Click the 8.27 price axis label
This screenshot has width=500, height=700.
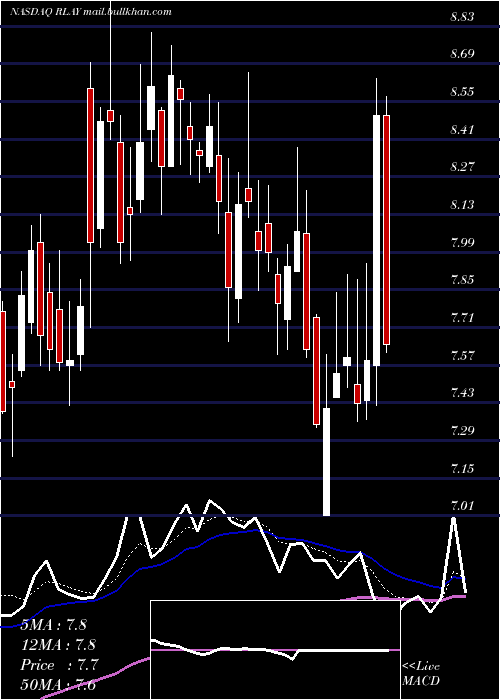pyautogui.click(x=462, y=167)
